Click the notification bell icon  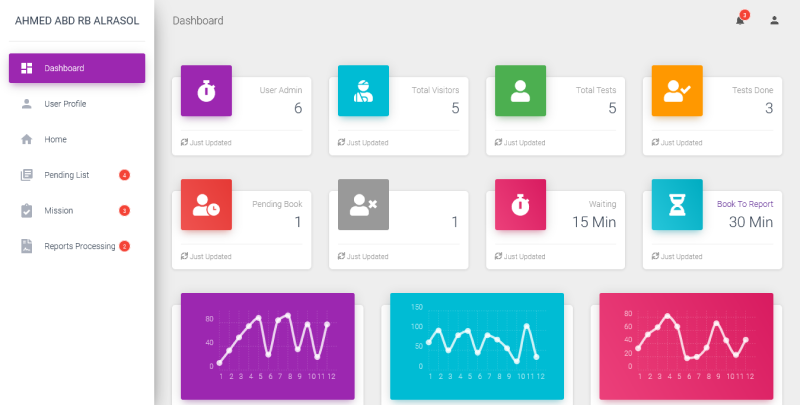point(740,20)
